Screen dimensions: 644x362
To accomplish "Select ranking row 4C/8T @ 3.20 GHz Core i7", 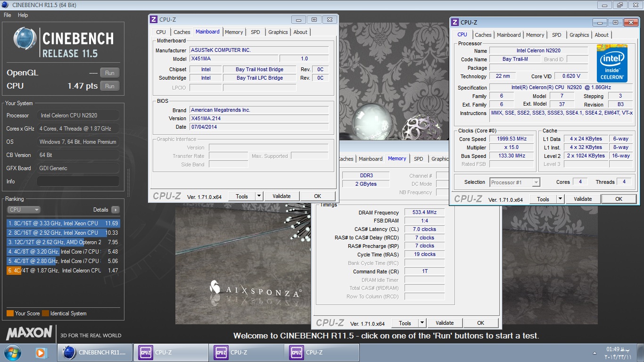I will point(63,252).
